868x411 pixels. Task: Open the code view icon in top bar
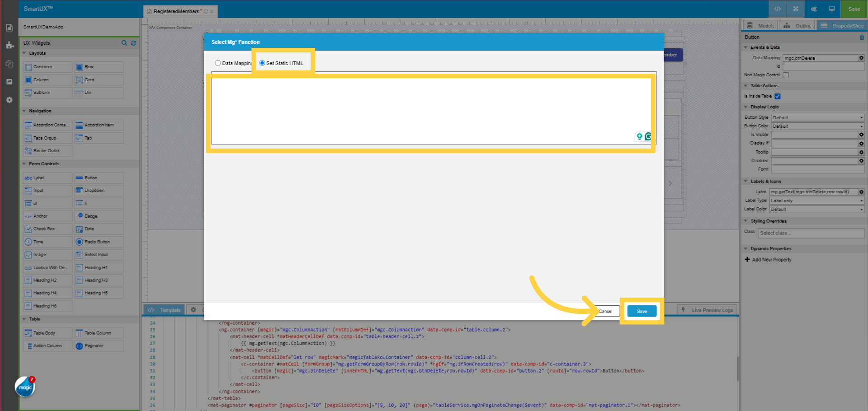[778, 9]
